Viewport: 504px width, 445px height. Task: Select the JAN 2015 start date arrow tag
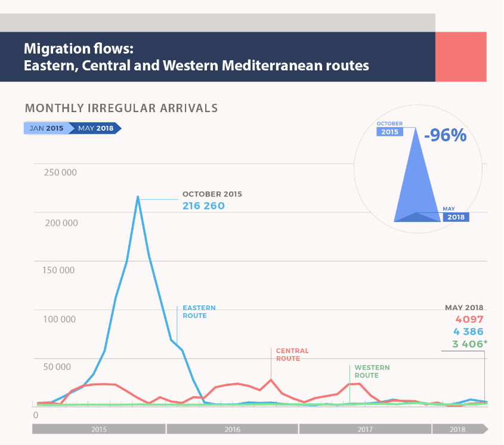46,128
